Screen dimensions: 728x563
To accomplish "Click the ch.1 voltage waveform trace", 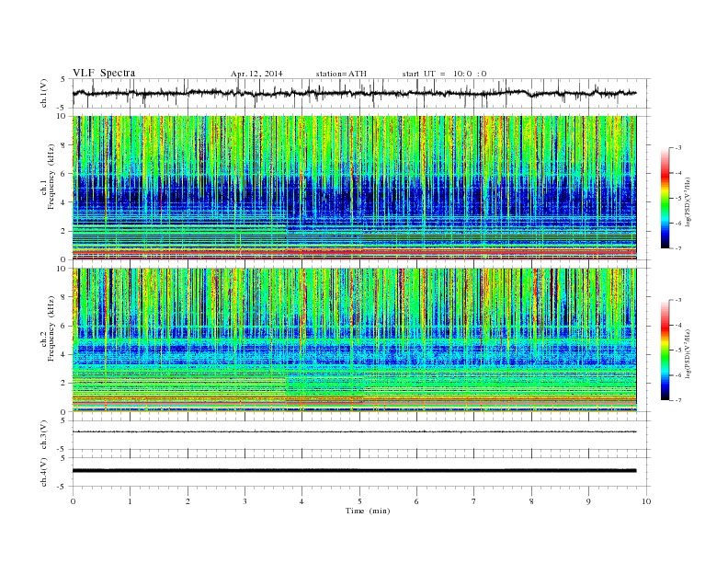I will click(x=354, y=93).
